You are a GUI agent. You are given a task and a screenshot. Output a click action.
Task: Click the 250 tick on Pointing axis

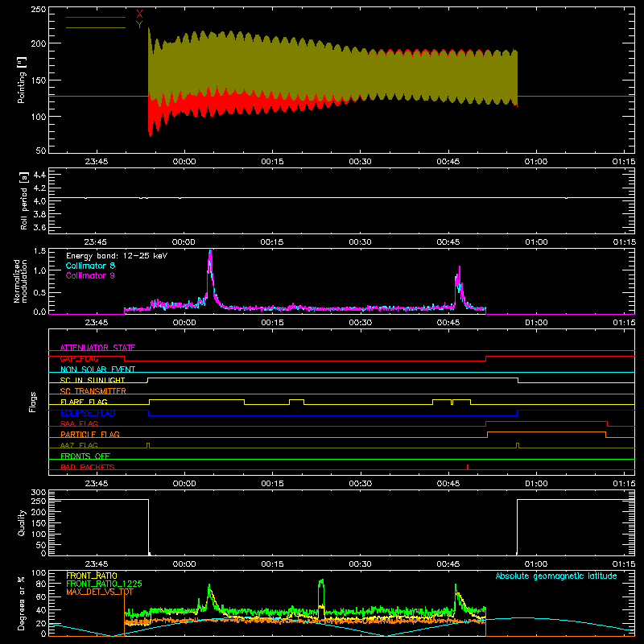pyautogui.click(x=38, y=10)
